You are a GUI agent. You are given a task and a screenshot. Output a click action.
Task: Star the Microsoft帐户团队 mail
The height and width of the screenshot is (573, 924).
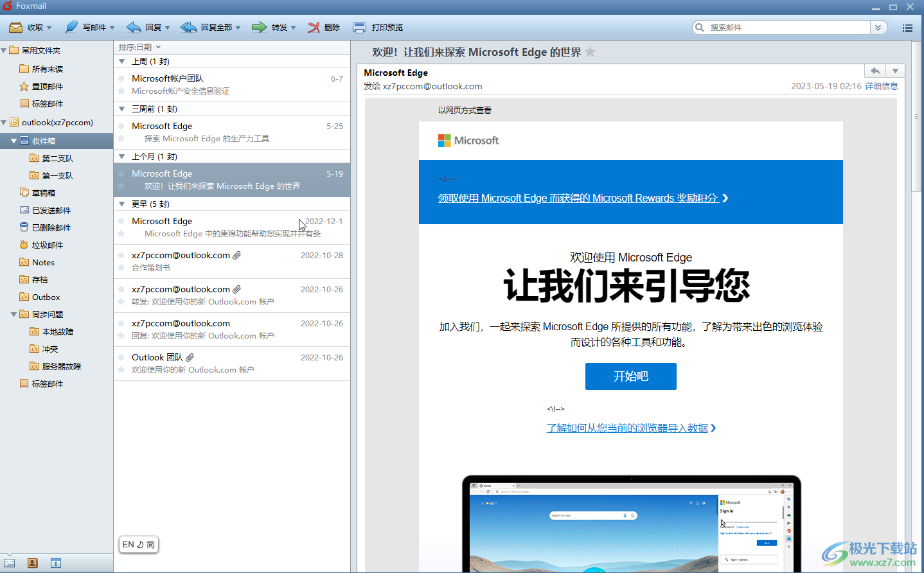[x=121, y=91]
